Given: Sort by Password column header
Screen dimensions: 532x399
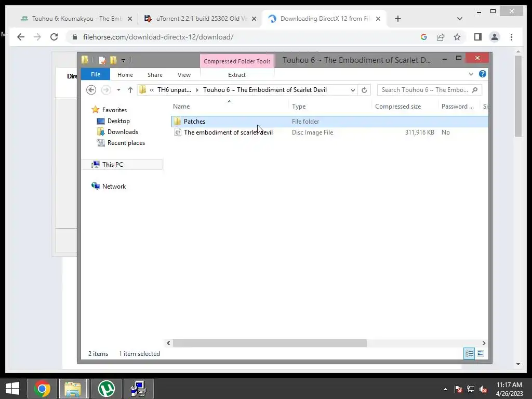Looking at the screenshot, I should pyautogui.click(x=459, y=107).
